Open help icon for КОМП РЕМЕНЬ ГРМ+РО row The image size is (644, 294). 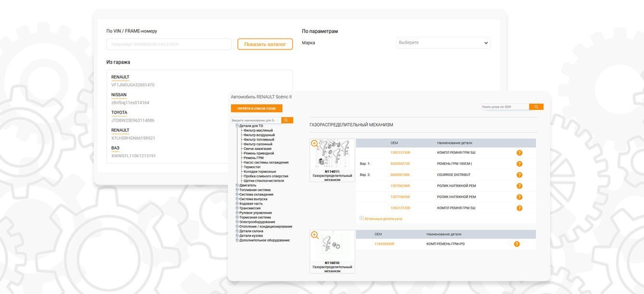(517, 244)
